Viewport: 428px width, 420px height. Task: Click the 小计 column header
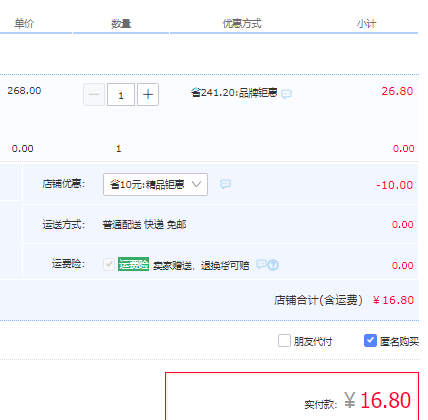[x=366, y=24]
